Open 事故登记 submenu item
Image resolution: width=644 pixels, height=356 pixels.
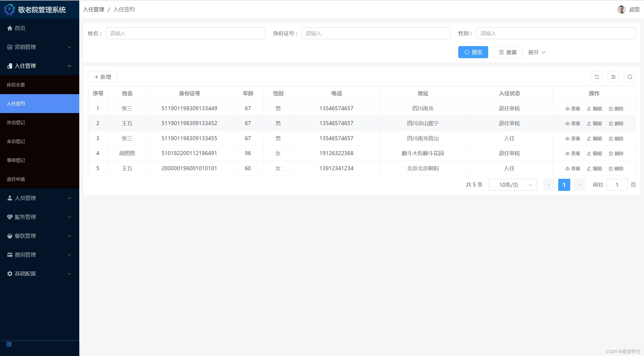pyautogui.click(x=40, y=160)
